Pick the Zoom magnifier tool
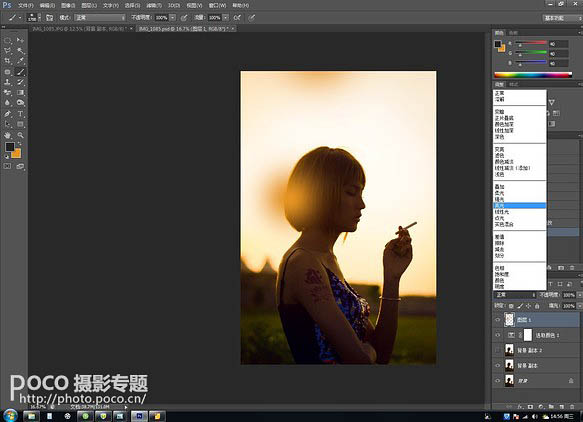The image size is (583, 422). [x=20, y=135]
